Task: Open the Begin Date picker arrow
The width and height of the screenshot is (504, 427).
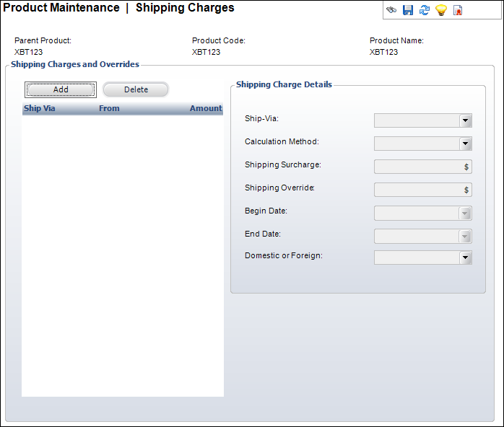Action: tap(465, 213)
